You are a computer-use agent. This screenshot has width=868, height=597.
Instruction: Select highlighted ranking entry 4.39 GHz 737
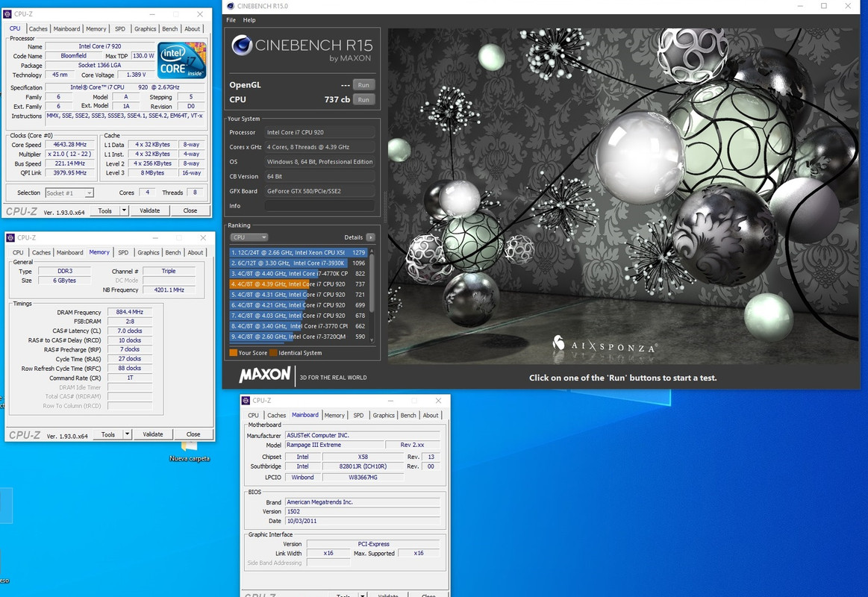pos(299,284)
